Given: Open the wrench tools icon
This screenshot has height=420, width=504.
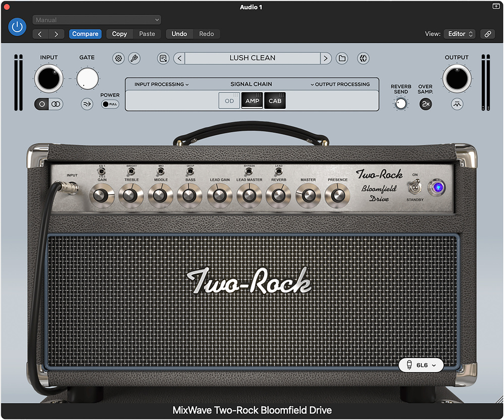Looking at the screenshot, I should [135, 58].
